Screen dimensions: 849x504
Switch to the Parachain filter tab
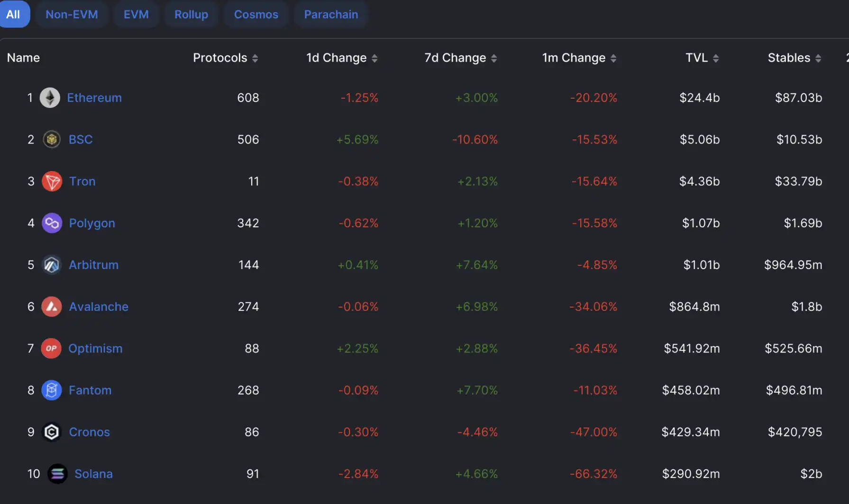coord(331,14)
